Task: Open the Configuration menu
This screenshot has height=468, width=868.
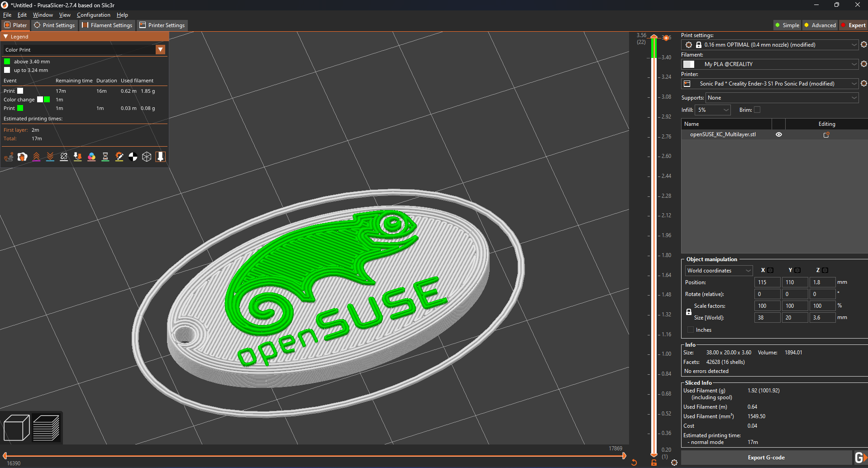Action: pos(94,15)
